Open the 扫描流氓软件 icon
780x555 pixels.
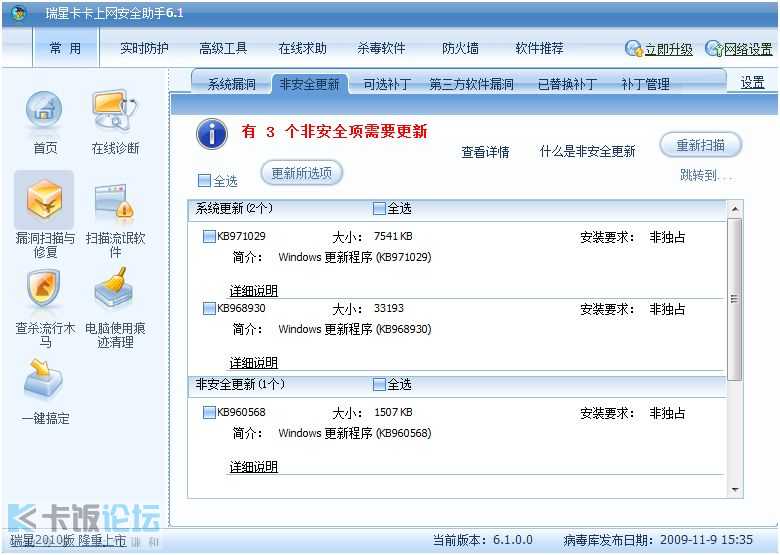click(115, 201)
